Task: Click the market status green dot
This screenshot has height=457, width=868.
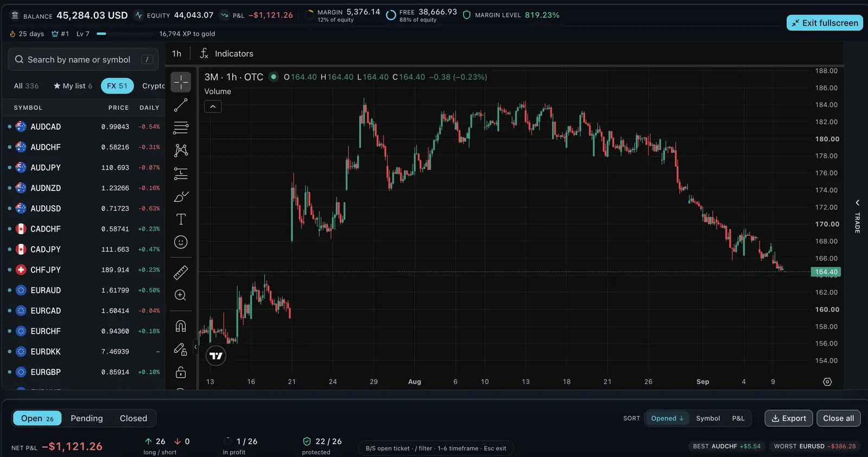Action: point(274,77)
